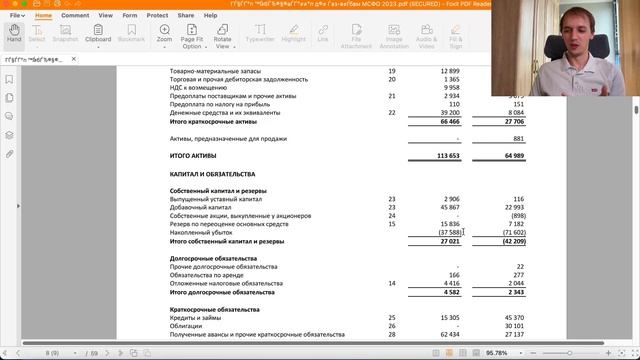Open the Bookmarks side panel
The image size is (640, 360).
(x=9, y=79)
